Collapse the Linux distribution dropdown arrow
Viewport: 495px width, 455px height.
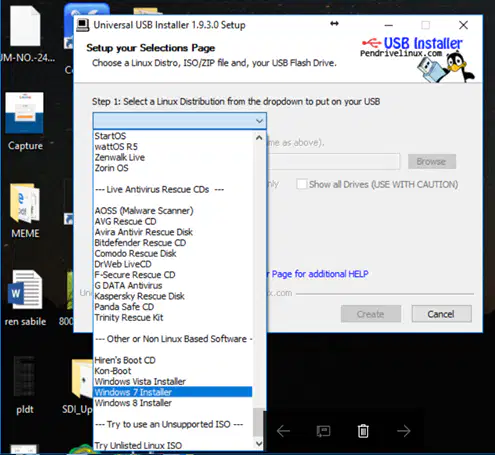[259, 121]
